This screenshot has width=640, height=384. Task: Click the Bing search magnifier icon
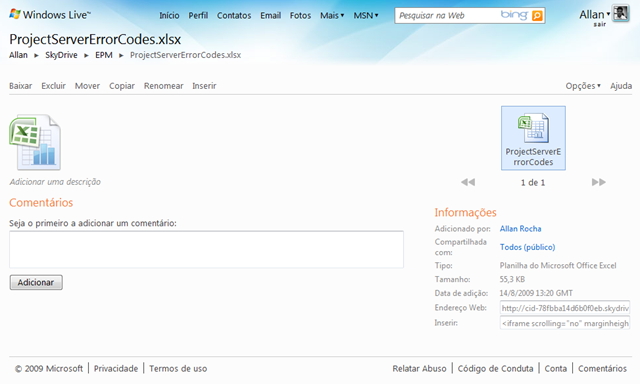click(537, 16)
